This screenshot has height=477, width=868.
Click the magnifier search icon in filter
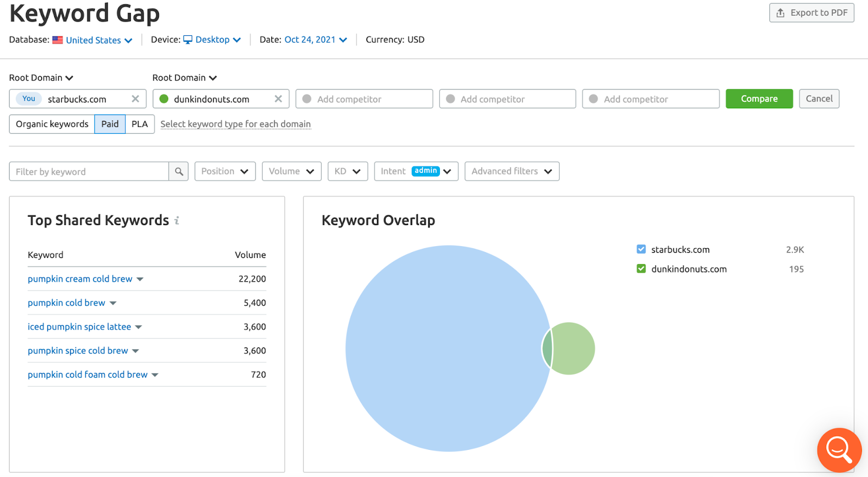pyautogui.click(x=178, y=171)
